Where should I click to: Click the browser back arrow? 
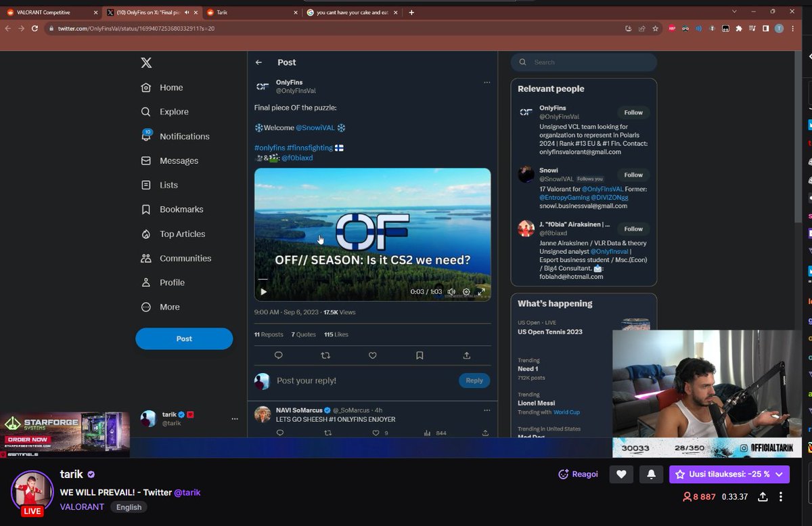coord(7,28)
